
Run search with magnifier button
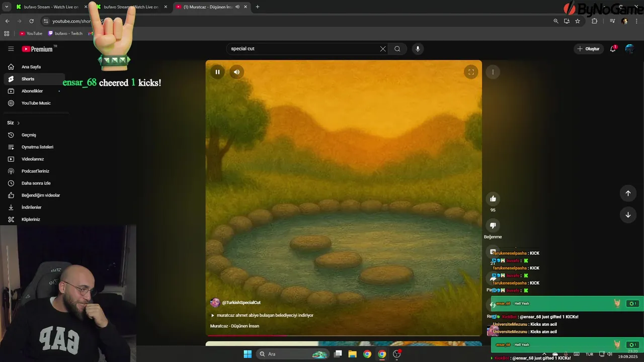397,49
